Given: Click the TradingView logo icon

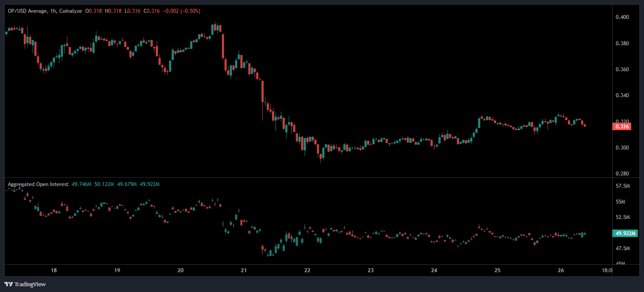Looking at the screenshot, I should pyautogui.click(x=8, y=284).
